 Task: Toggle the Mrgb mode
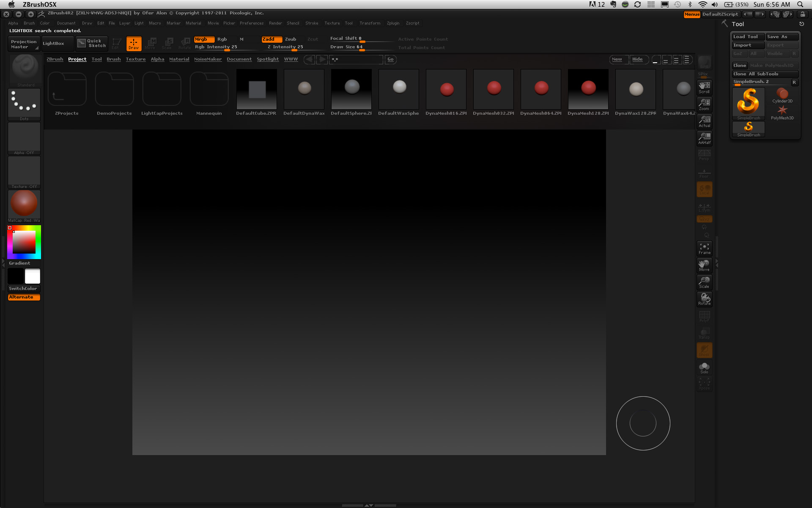pyautogui.click(x=204, y=39)
